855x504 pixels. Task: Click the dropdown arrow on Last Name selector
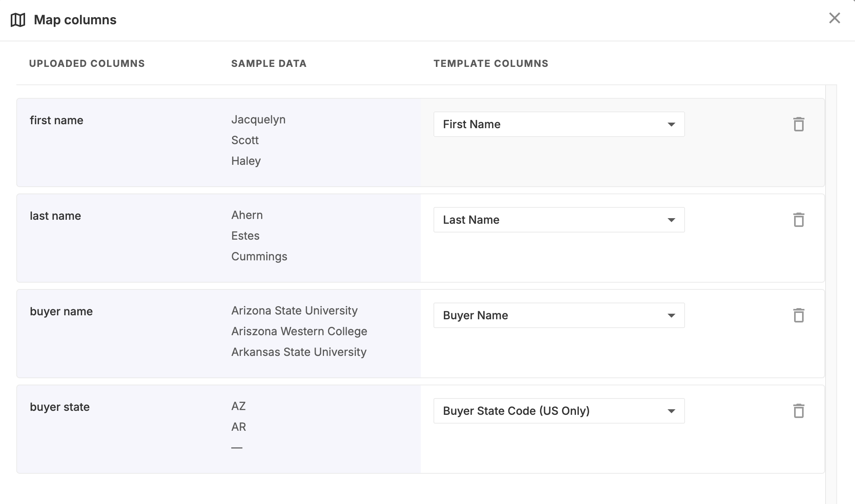672,220
